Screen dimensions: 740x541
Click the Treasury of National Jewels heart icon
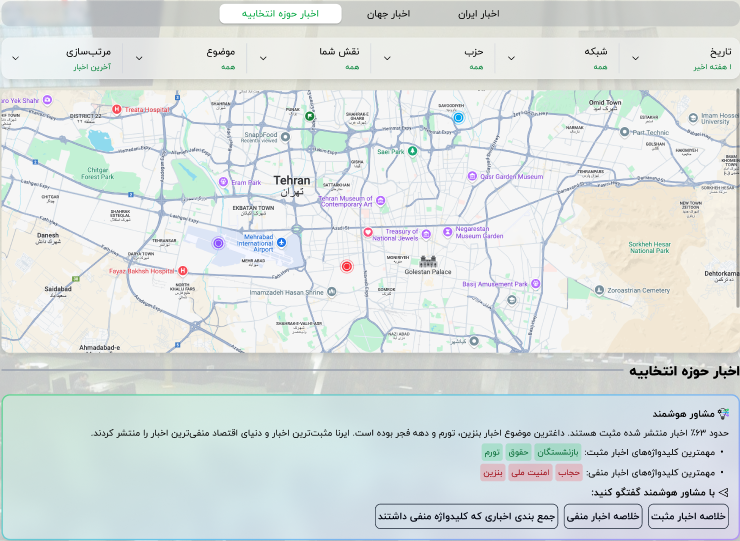click(368, 232)
